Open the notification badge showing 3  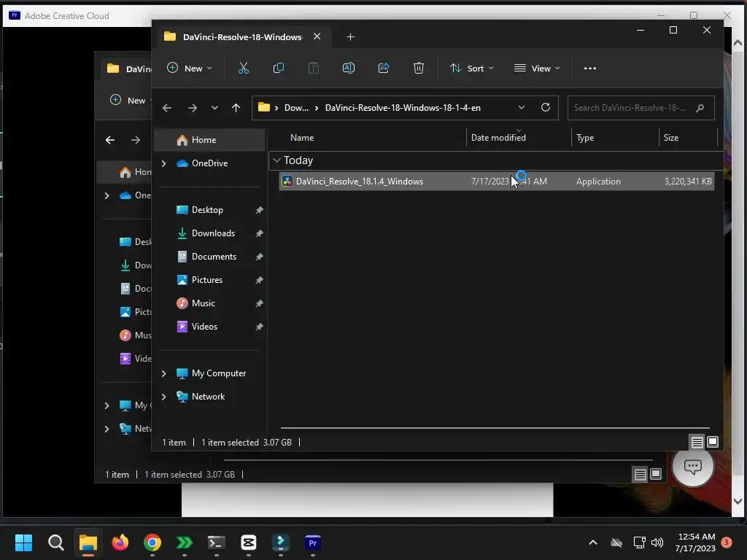click(726, 542)
